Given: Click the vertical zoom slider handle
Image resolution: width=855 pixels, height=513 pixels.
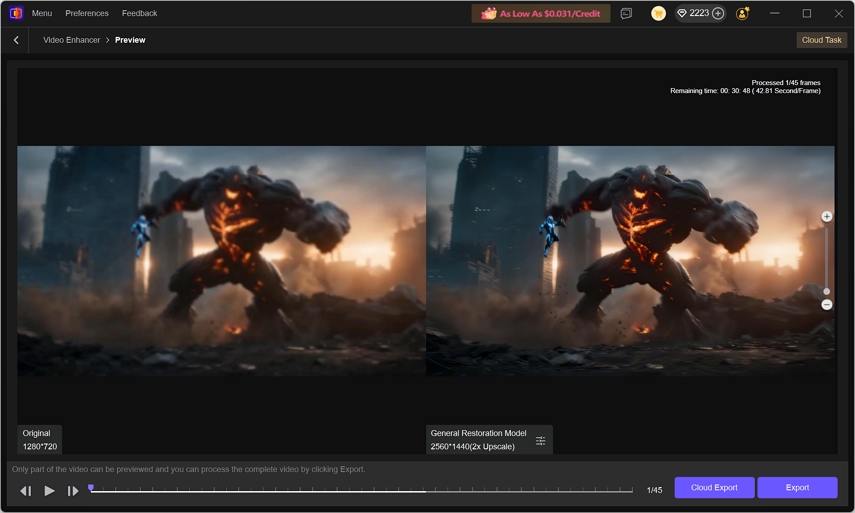Looking at the screenshot, I should click(x=827, y=291).
